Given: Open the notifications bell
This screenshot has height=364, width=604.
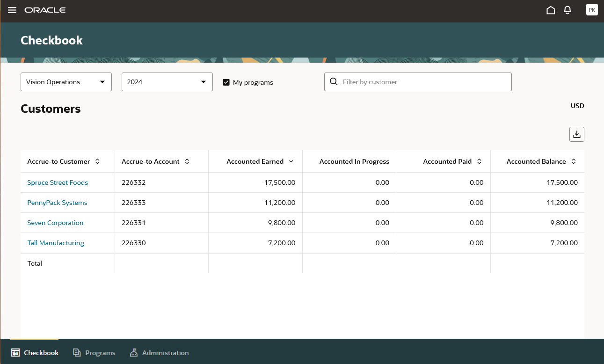Looking at the screenshot, I should pos(567,9).
